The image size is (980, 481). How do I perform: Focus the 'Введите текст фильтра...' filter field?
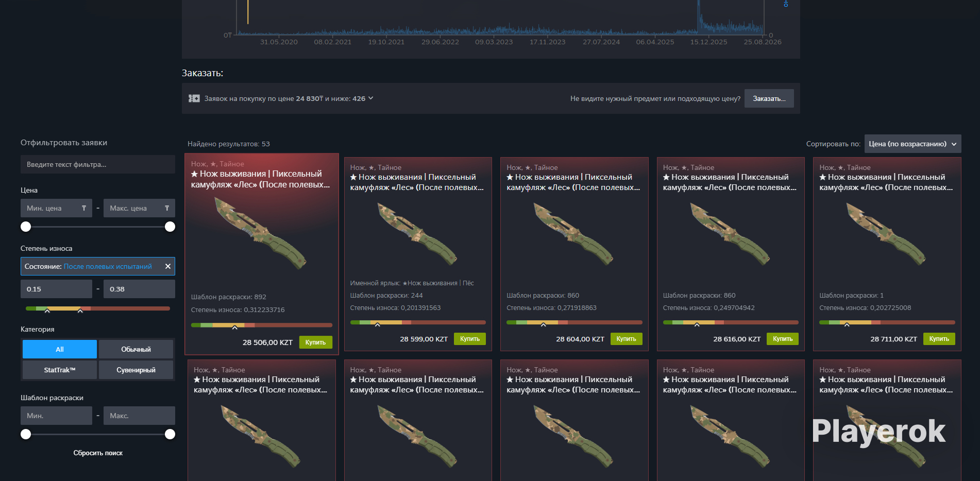(98, 164)
